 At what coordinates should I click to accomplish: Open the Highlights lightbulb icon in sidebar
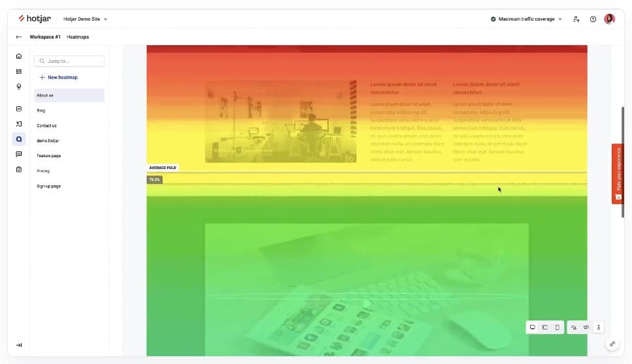coord(19,86)
